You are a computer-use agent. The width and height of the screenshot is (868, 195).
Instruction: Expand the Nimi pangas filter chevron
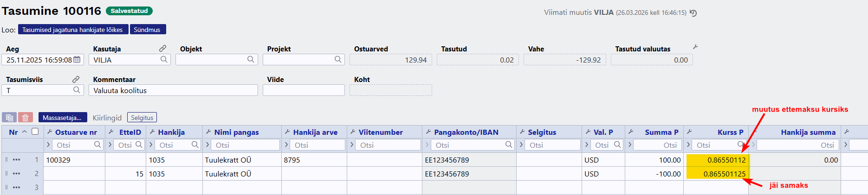207,145
